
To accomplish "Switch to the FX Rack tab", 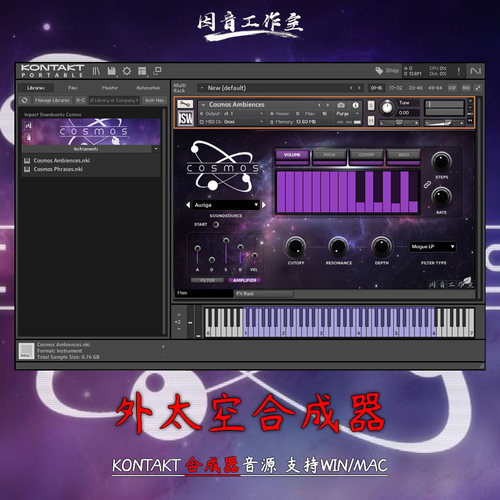I will click(263, 294).
